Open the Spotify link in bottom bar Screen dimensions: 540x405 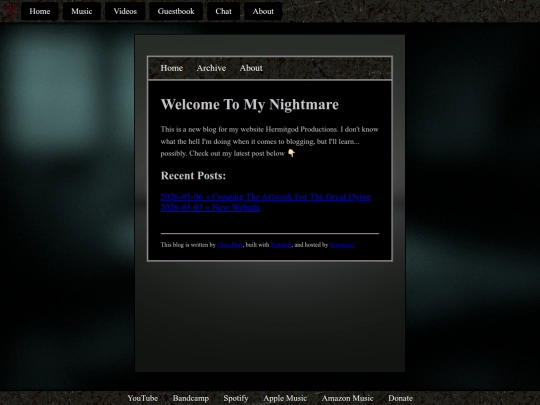coord(236,398)
